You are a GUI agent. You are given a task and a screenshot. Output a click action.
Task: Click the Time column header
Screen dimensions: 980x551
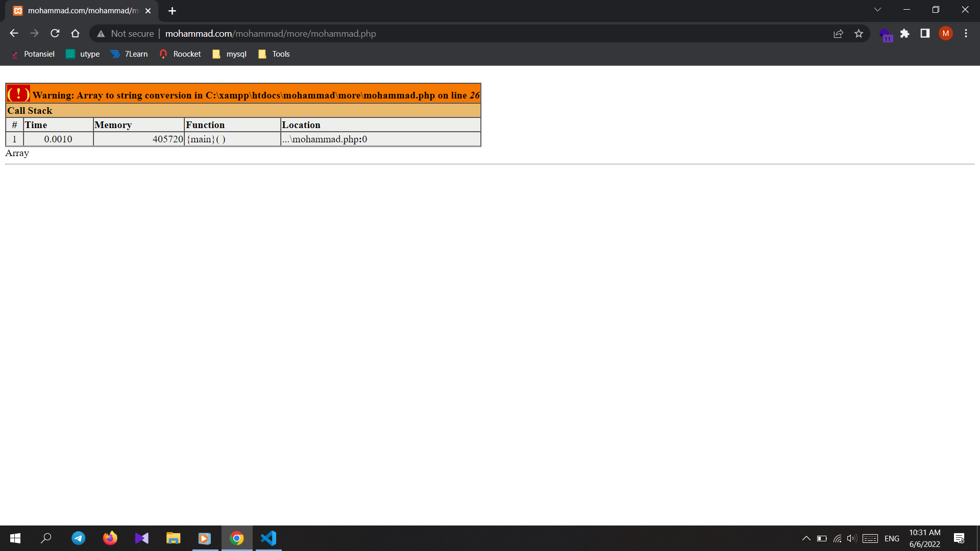click(x=58, y=125)
